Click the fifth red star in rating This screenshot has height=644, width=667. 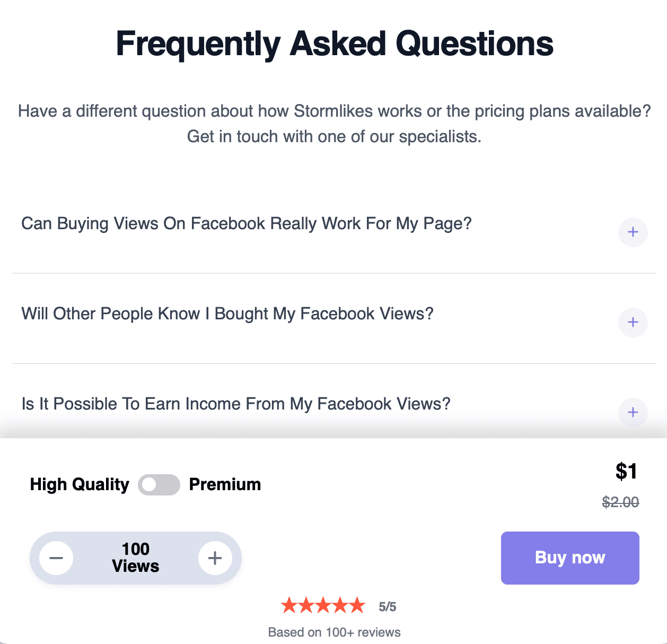point(358,605)
